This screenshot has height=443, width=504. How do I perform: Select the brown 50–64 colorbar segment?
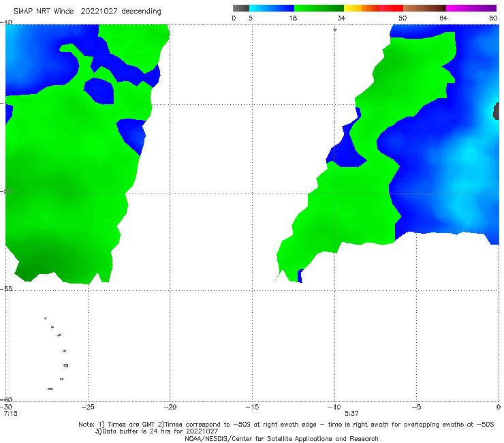(424, 8)
